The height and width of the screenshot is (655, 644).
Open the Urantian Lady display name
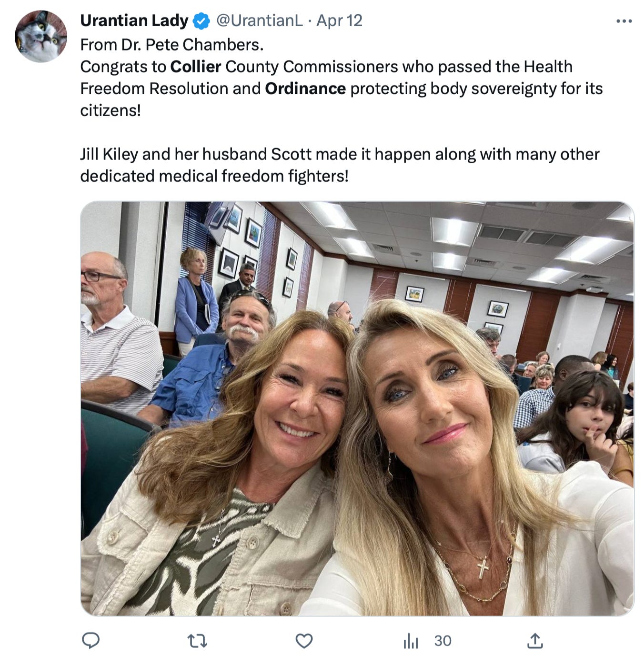(134, 20)
